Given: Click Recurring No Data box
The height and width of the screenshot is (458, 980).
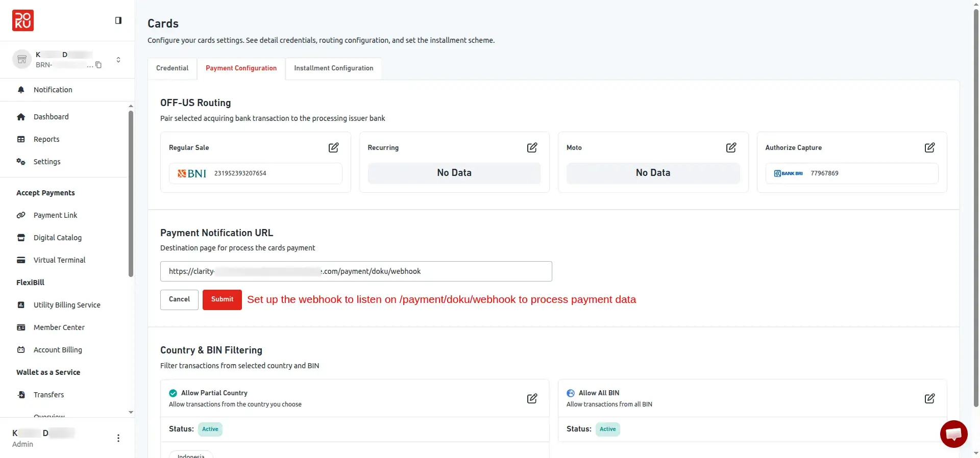Looking at the screenshot, I should 454,173.
